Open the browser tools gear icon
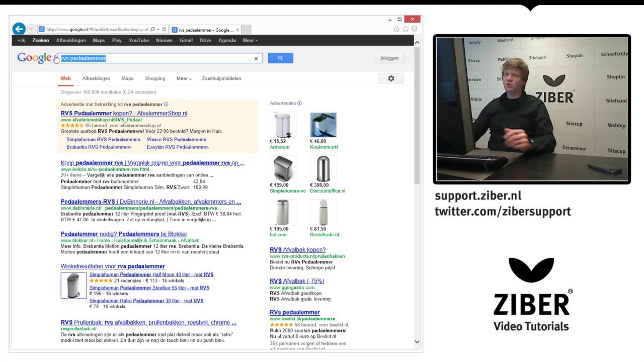Screen dimensions: 644x362 (x=415, y=29)
